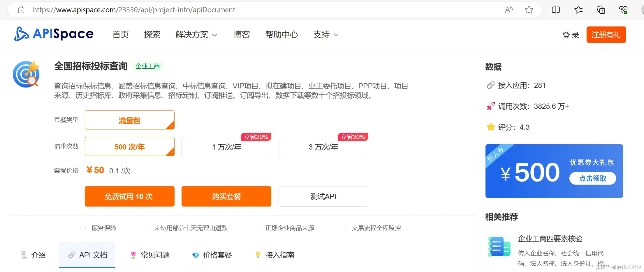
Task: Open 企业工商四要素核验 recommendation link
Action: coord(550,239)
